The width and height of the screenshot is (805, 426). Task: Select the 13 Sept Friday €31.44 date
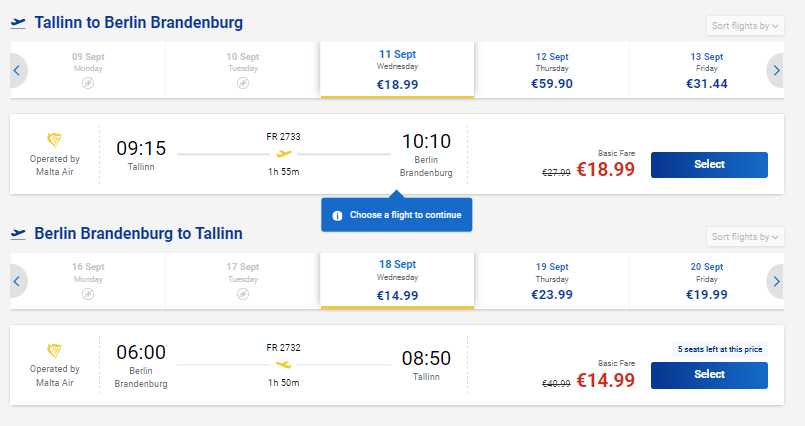[706, 70]
